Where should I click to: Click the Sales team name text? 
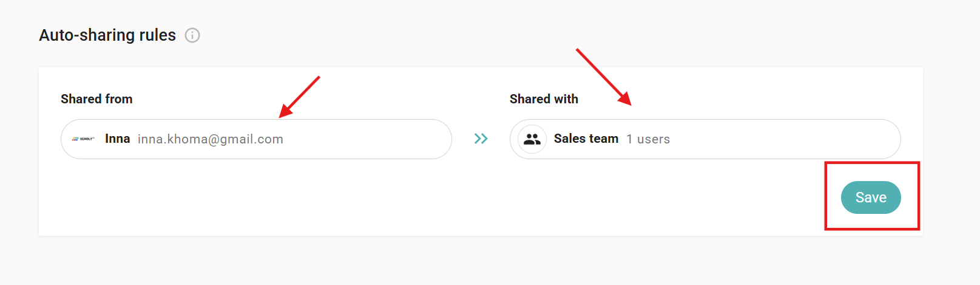(x=586, y=139)
